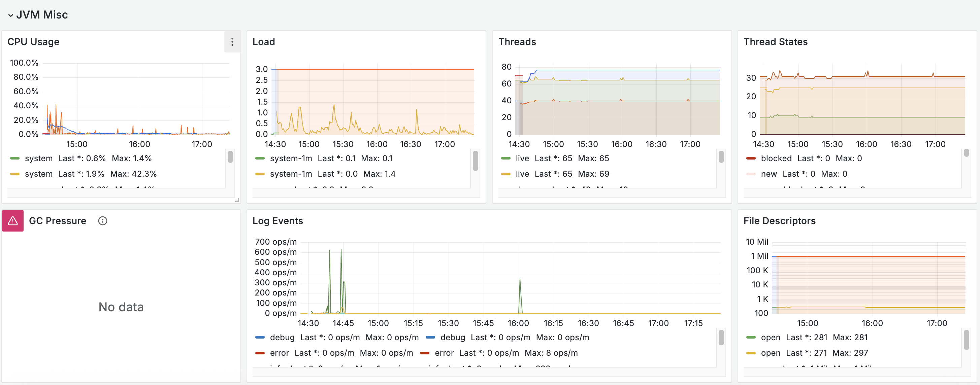This screenshot has width=980, height=385.
Task: Toggle the yellow system-1m series in Load legend
Action: pyautogui.click(x=291, y=174)
